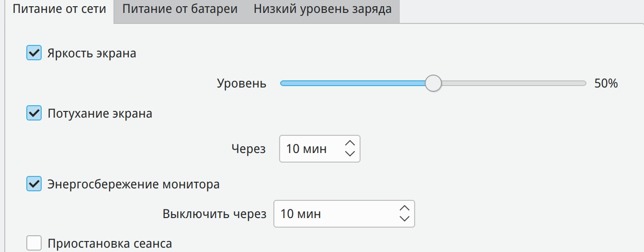Increase 'Через' time with the up arrow
This screenshot has width=644, height=252.
pyautogui.click(x=350, y=143)
